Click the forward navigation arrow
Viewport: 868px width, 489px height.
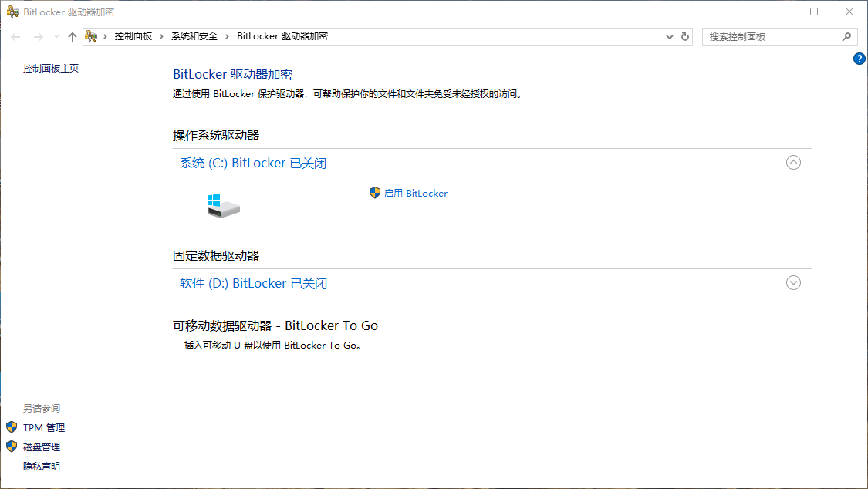[39, 36]
